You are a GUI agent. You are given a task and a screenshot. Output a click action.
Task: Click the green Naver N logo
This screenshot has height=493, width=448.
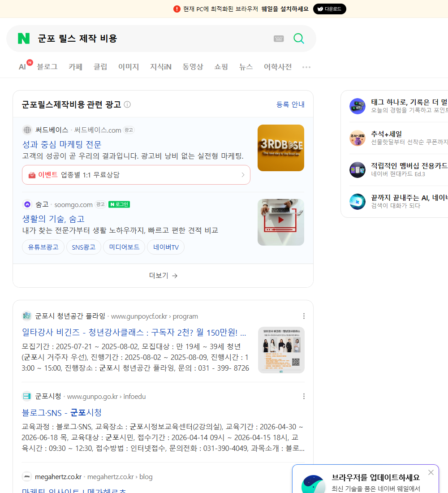coord(24,39)
